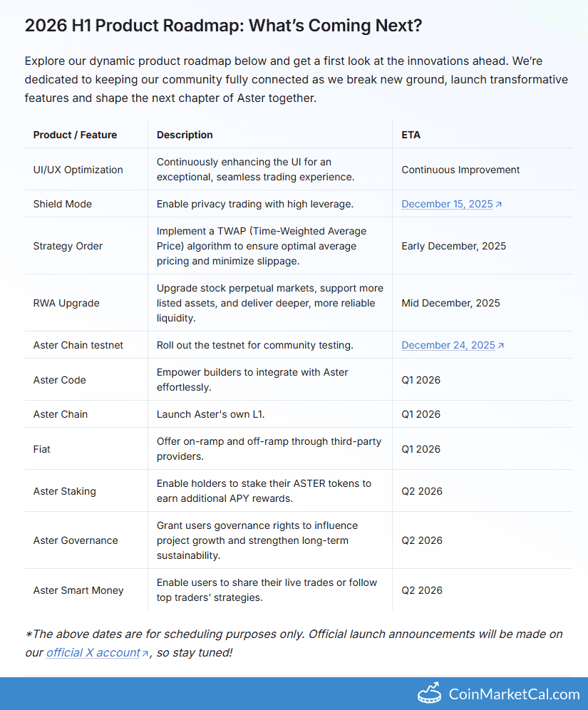Click the Aster Staking row label
The width and height of the screenshot is (588, 710).
[x=64, y=491]
